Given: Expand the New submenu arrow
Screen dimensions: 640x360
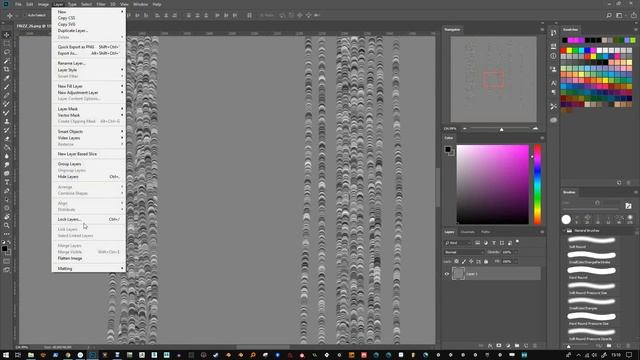Looking at the screenshot, I should click(x=122, y=12).
